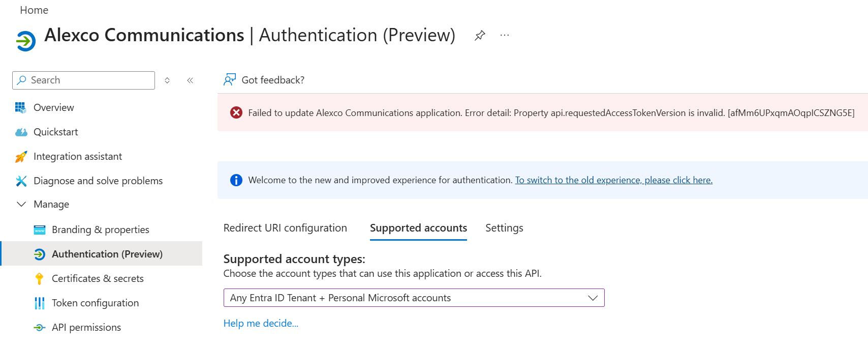The height and width of the screenshot is (344, 868).
Task: Click the 'Choose the account types' description text
Action: [x=383, y=274]
